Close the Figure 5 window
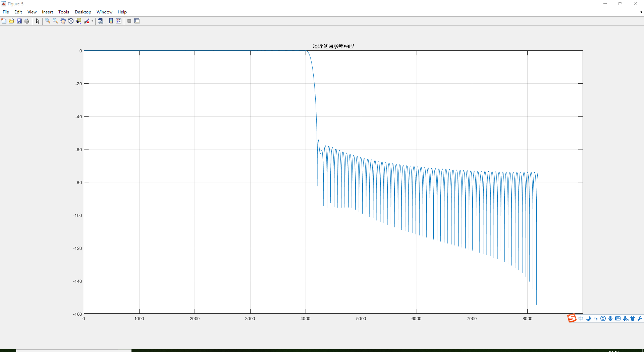Screen dimensions: 644x352 [x=636, y=4]
